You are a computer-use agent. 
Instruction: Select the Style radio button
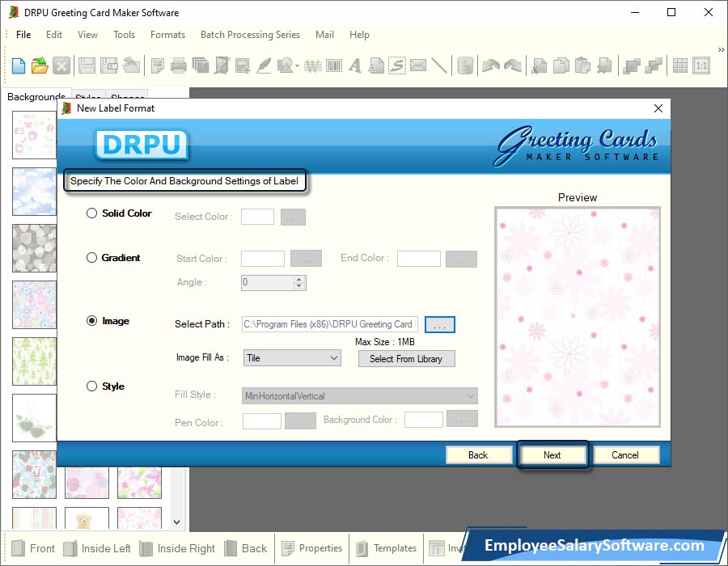[91, 386]
